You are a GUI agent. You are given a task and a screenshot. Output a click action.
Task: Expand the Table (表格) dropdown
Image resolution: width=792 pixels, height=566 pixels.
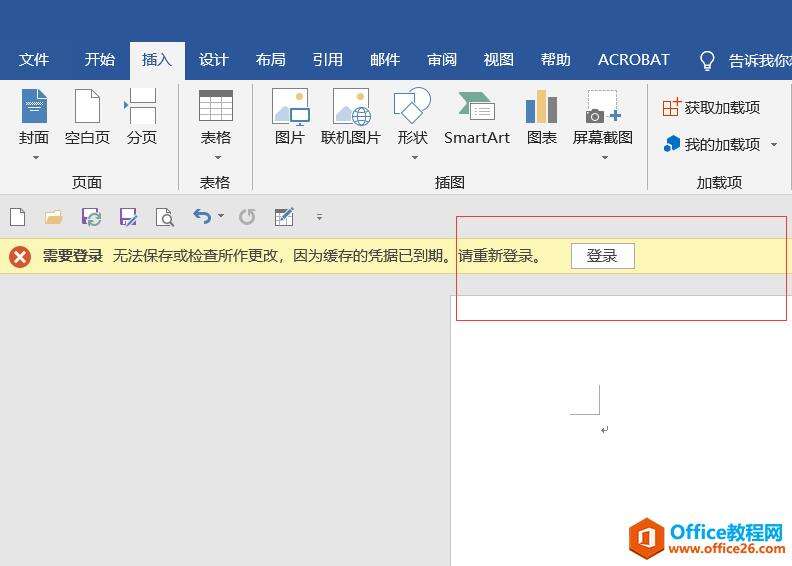pyautogui.click(x=215, y=157)
